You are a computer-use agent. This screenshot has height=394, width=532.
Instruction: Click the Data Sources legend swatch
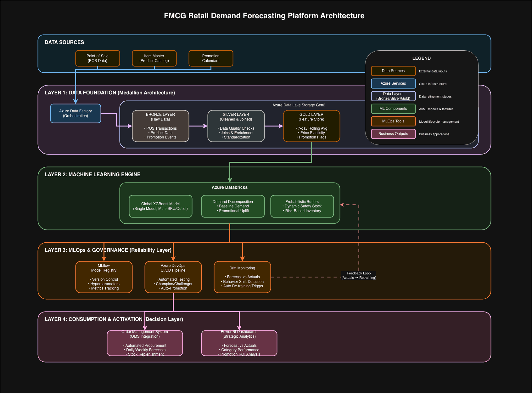tap(393, 71)
